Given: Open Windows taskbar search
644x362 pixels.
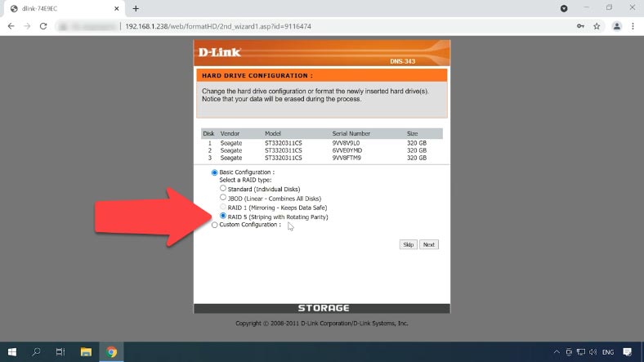Looking at the screenshot, I should (37, 352).
